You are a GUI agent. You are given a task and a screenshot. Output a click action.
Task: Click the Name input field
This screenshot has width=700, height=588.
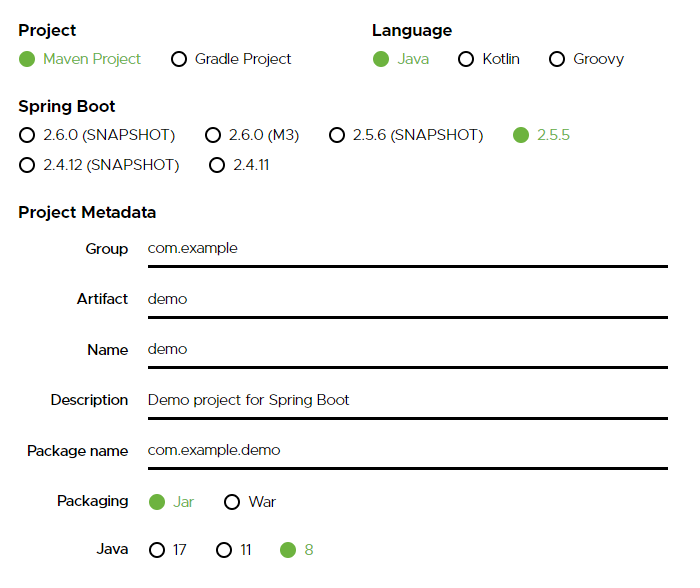[x=406, y=350]
